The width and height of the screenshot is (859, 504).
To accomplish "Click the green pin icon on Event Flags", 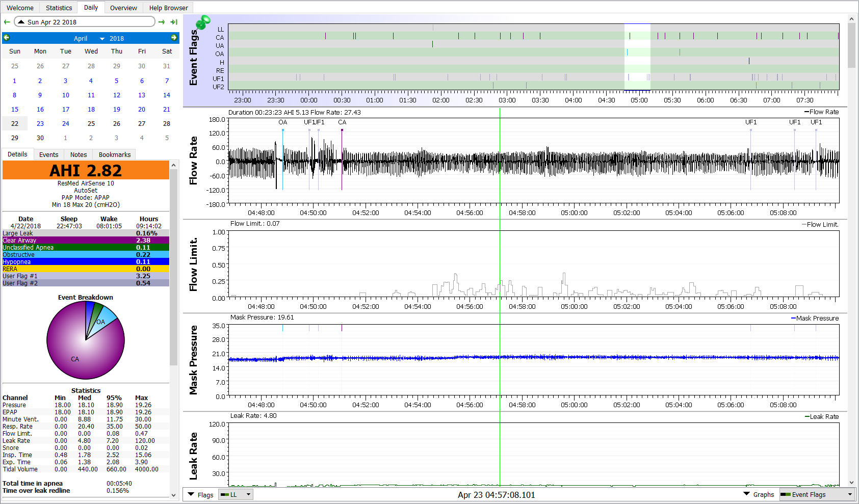I will (x=203, y=22).
